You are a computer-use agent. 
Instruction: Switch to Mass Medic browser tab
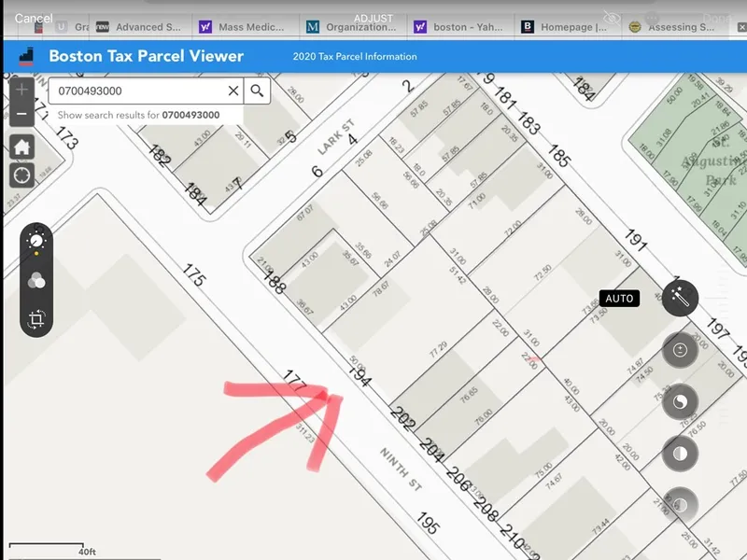pyautogui.click(x=246, y=27)
